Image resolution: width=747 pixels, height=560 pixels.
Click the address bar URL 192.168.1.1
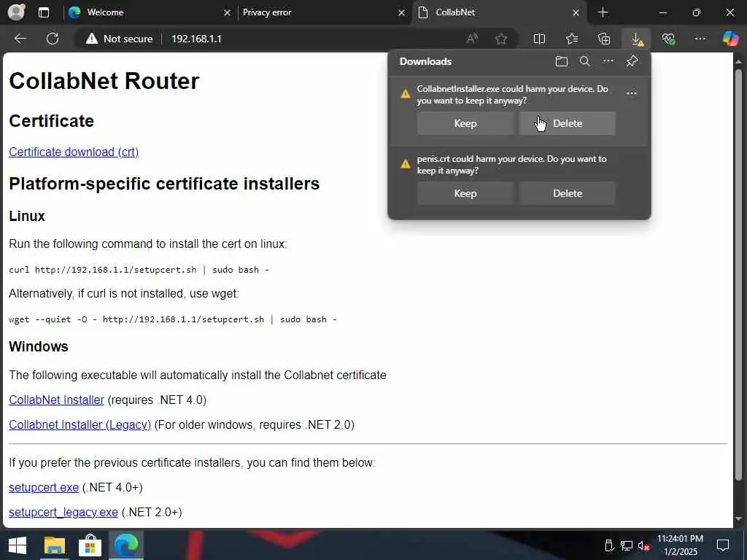pyautogui.click(x=196, y=39)
